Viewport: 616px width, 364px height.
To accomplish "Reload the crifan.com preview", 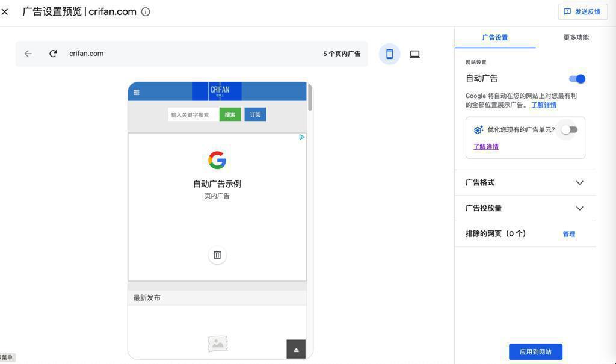I will point(53,54).
